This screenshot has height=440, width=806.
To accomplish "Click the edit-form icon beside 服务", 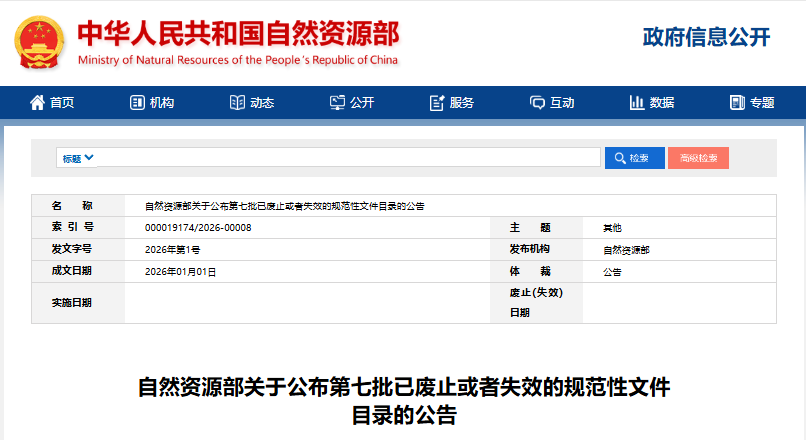I will pos(437,102).
